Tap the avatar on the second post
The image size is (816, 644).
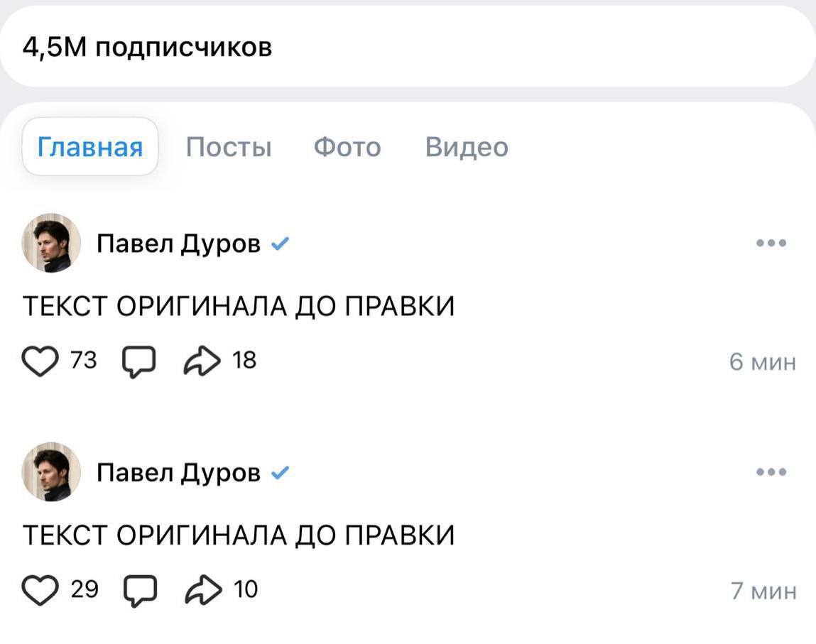coord(51,471)
